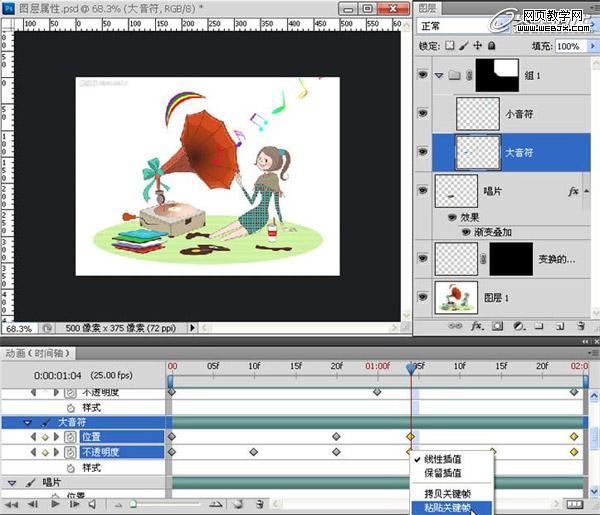Click the lock all padlock icon
Screen dimensions: 600x515
[490, 47]
